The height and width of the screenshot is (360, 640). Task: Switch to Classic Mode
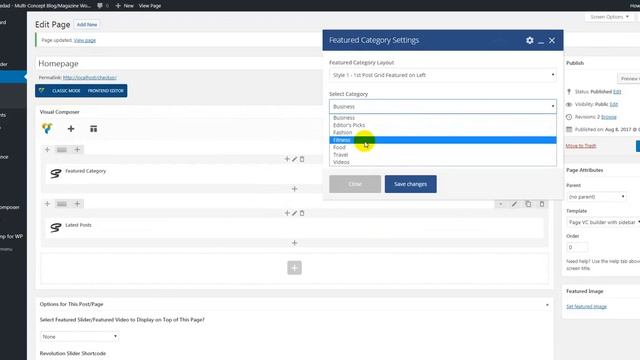tap(66, 91)
